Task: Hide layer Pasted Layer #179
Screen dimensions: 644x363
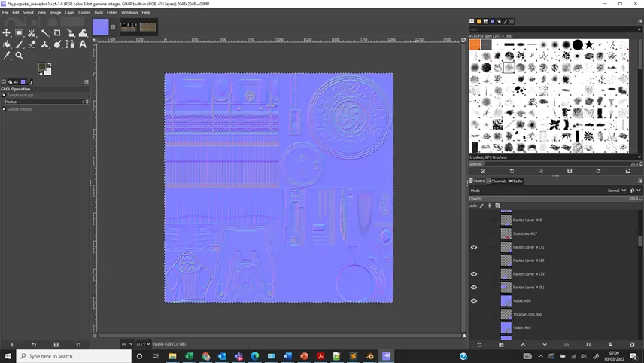Action: (x=474, y=274)
